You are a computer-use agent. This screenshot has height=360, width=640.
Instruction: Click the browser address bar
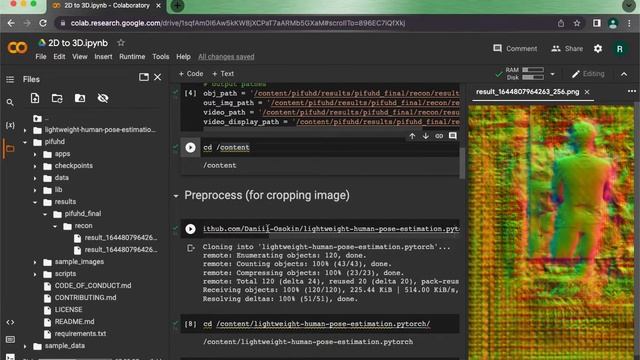coord(306,23)
